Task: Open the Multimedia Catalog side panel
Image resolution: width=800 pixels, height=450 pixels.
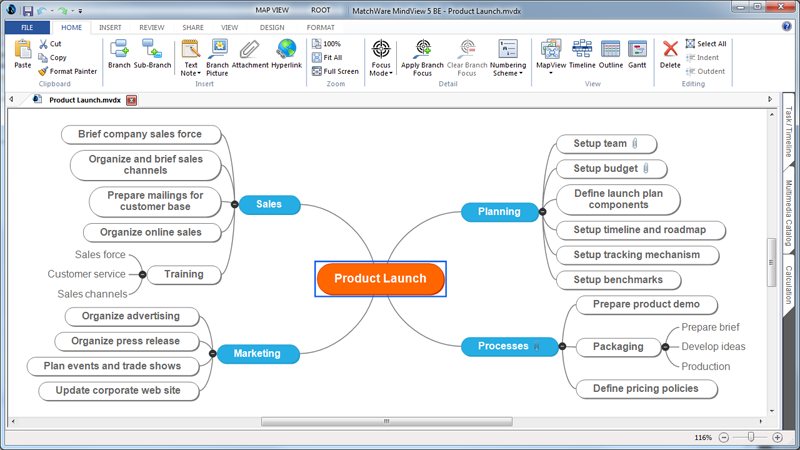Action: (x=788, y=213)
